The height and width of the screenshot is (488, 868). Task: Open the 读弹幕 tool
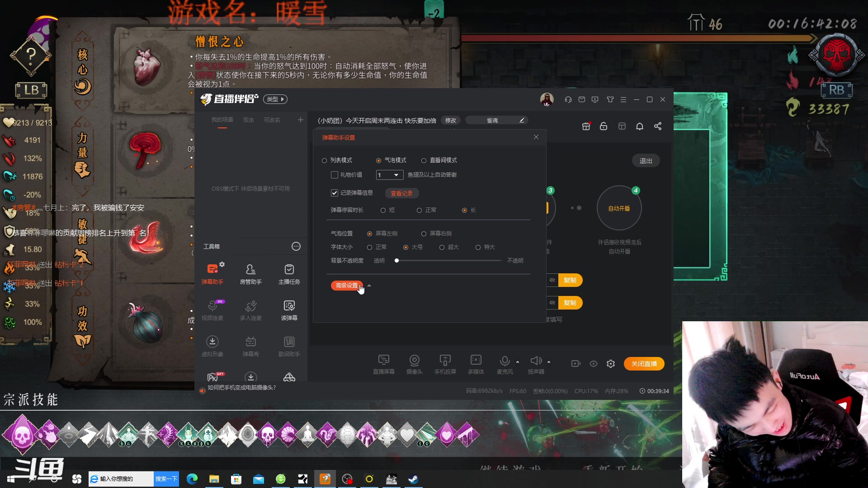click(x=289, y=310)
